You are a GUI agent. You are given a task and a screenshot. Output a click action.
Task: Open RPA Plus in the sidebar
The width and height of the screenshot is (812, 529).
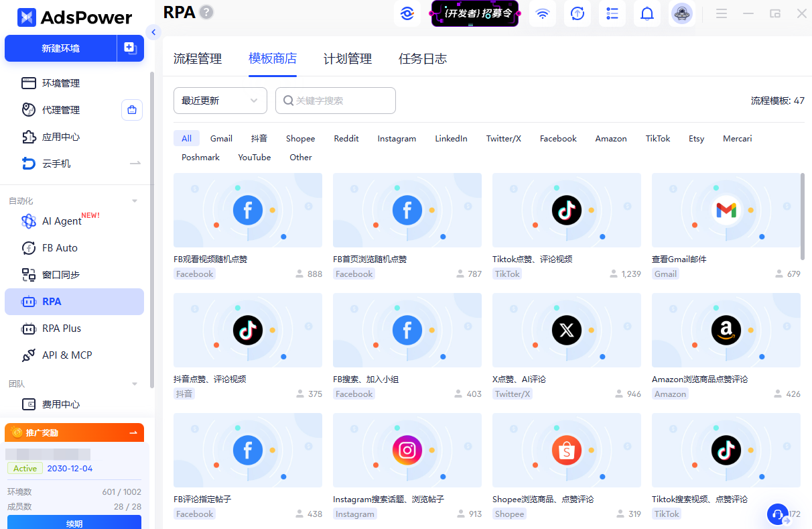click(74, 329)
